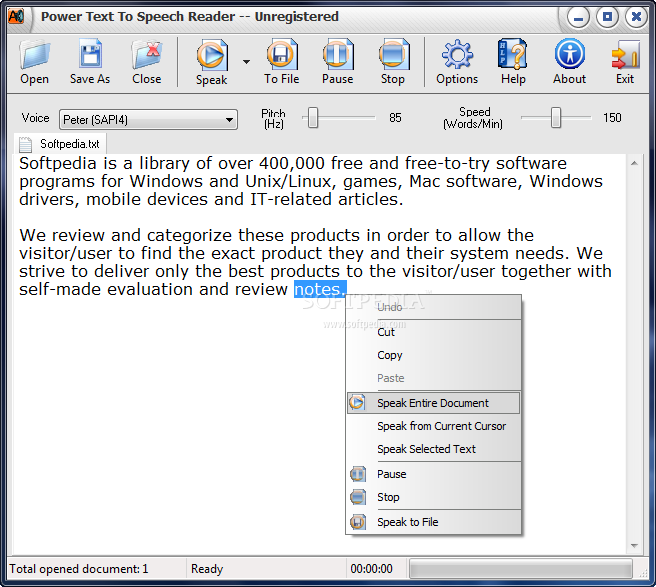Choose Paste in the context menu
The height and width of the screenshot is (587, 656).
(433, 378)
